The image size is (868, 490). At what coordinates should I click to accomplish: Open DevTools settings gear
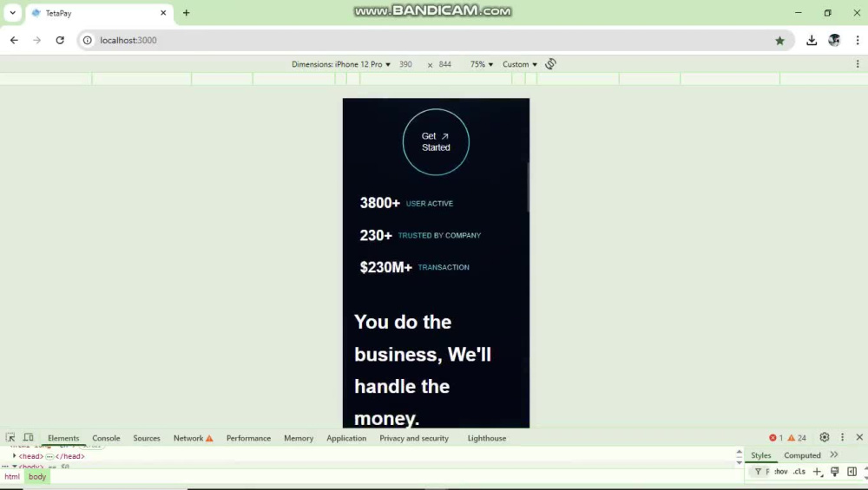click(825, 437)
